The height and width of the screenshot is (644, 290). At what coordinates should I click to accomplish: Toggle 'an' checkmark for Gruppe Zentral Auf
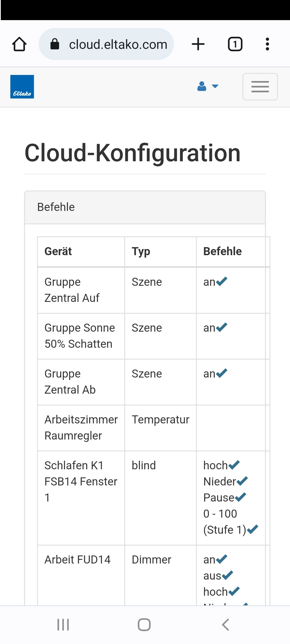point(222,281)
